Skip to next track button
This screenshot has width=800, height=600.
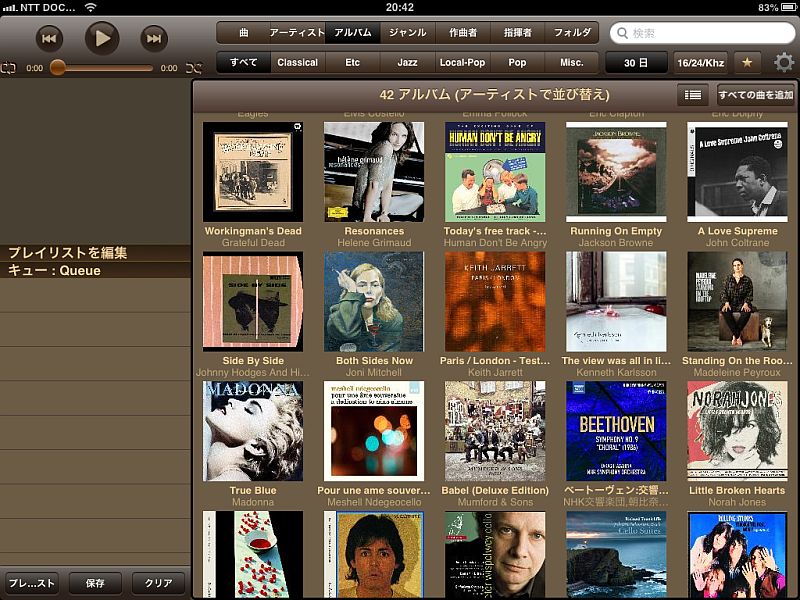click(154, 38)
